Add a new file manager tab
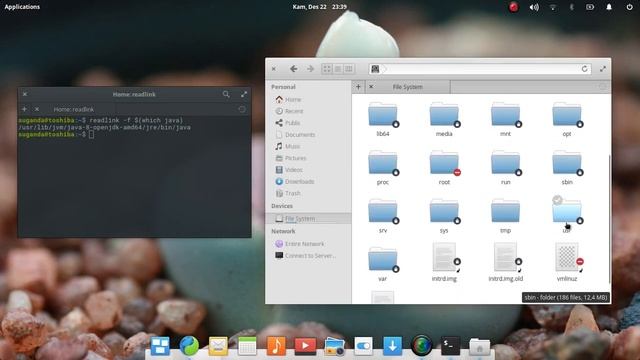 coord(358,87)
